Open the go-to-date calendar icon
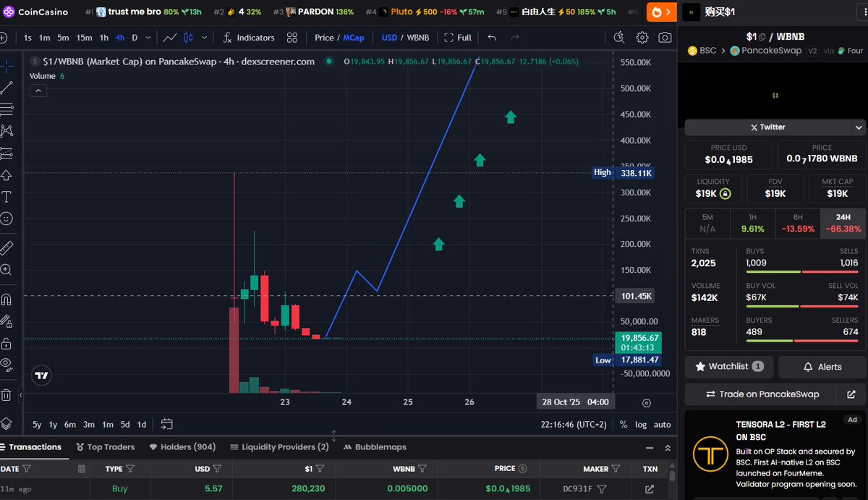The height and width of the screenshot is (500, 868). click(166, 424)
